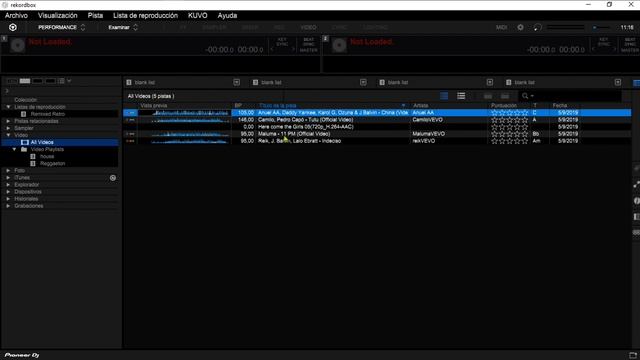Click deck 2 jog disc artwork icon
Image resolution: width=640 pixels, height=360 pixels.
[x=339, y=45]
